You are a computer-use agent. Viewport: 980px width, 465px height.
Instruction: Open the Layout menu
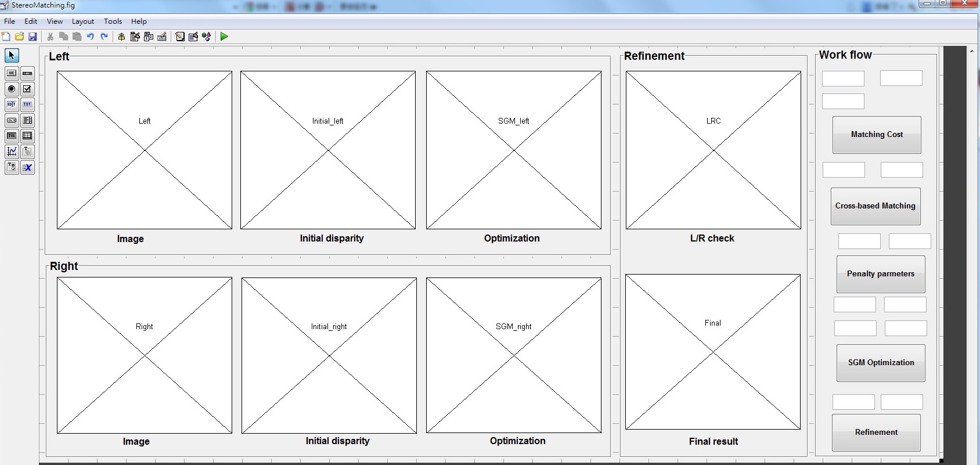(x=83, y=21)
